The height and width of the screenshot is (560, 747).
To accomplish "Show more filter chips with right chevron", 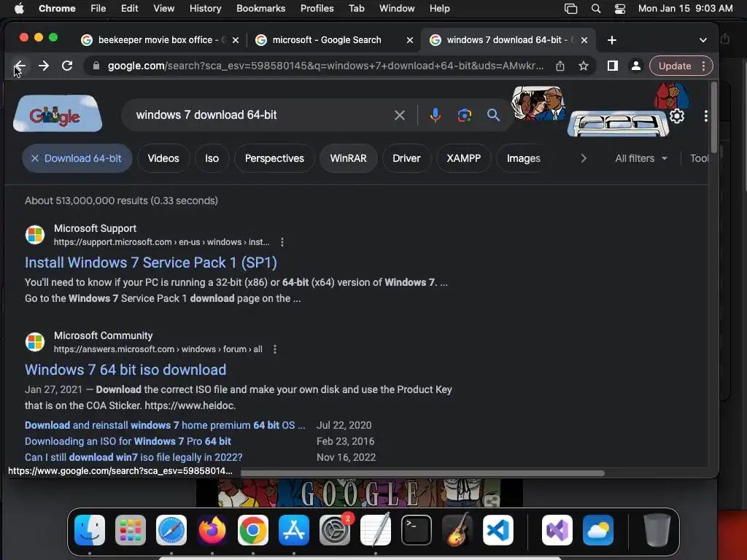I will coord(584,158).
